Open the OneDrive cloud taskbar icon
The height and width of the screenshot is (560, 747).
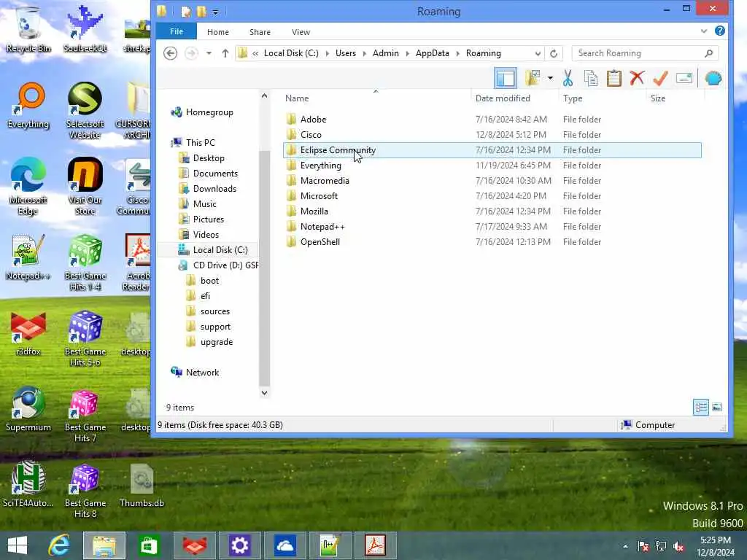tap(285, 545)
